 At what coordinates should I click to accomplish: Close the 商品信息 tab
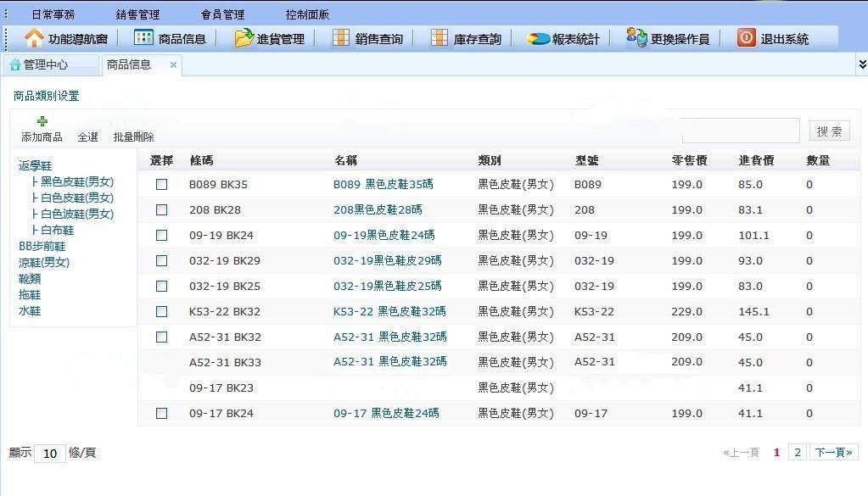click(x=173, y=64)
